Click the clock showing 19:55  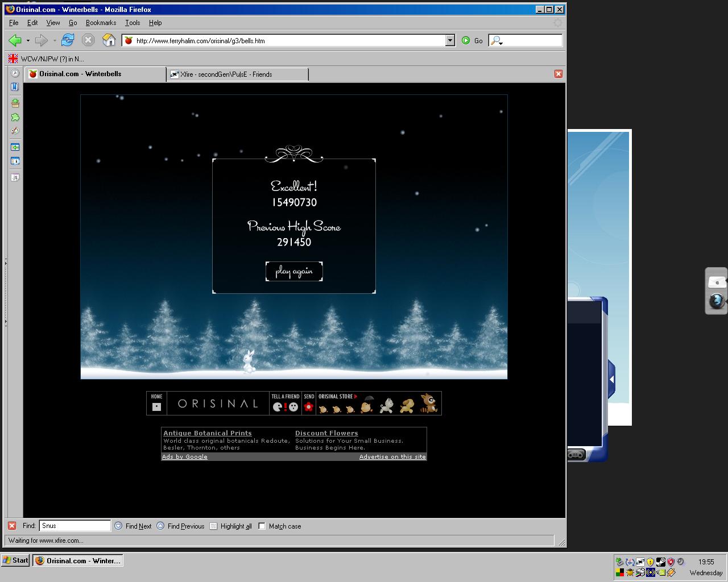click(706, 562)
